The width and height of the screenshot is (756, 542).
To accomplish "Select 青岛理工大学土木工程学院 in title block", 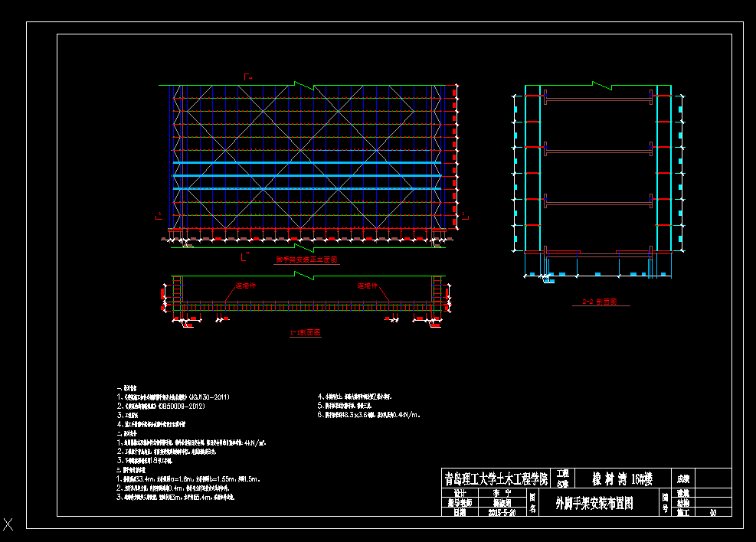I will pos(496,478).
